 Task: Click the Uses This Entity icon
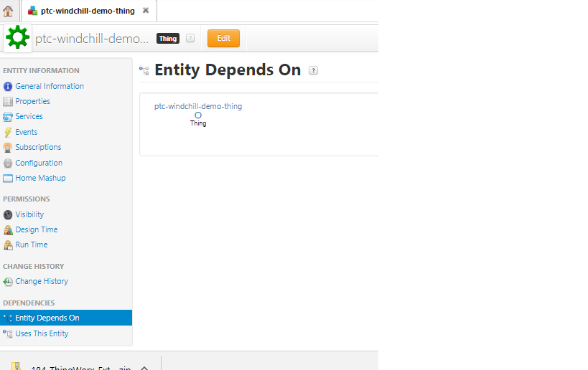pyautogui.click(x=7, y=333)
